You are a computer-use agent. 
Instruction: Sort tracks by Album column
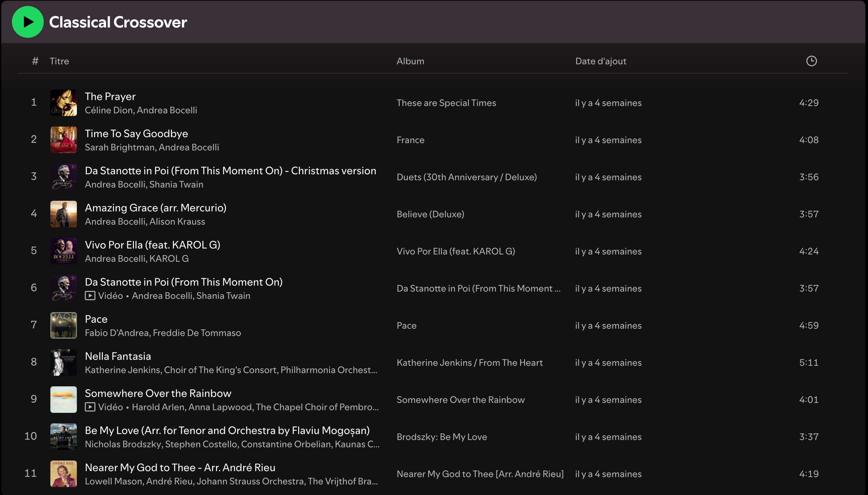click(410, 61)
